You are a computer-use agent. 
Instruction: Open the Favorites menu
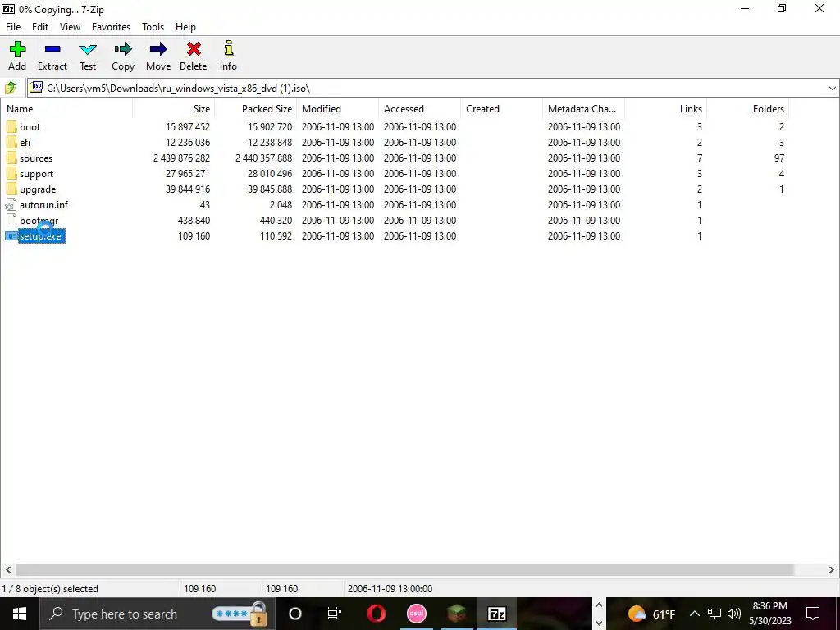[x=111, y=27]
